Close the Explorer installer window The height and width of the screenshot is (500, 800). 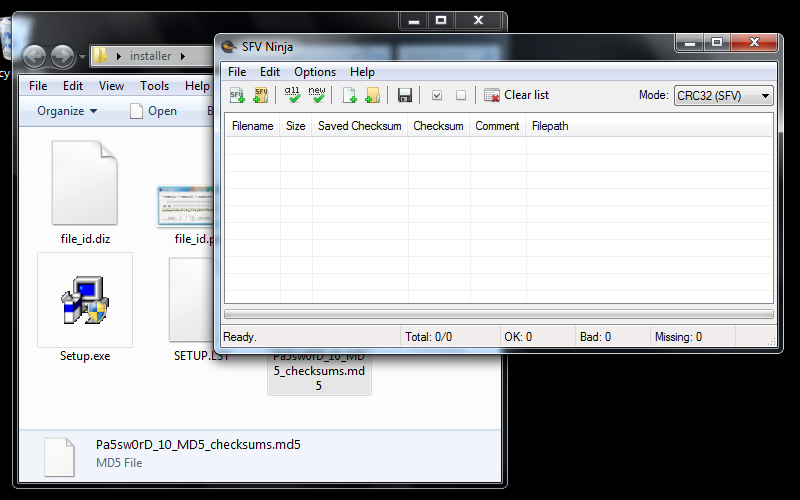click(478, 21)
